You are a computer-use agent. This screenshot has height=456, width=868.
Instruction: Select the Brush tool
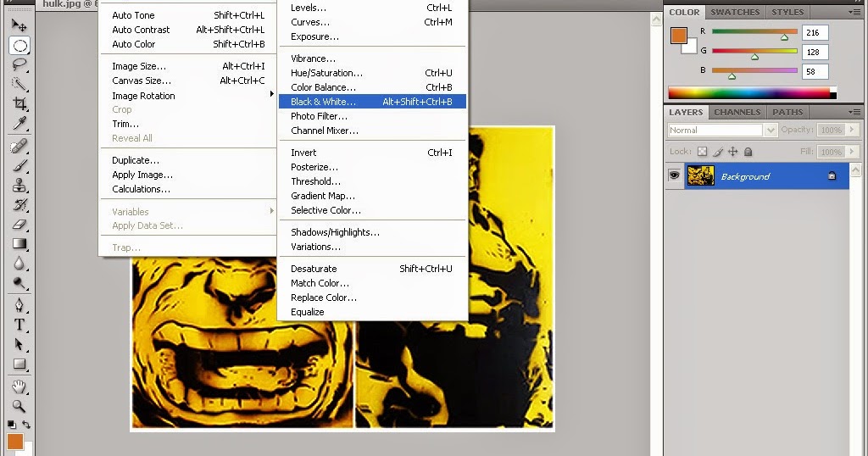point(19,165)
